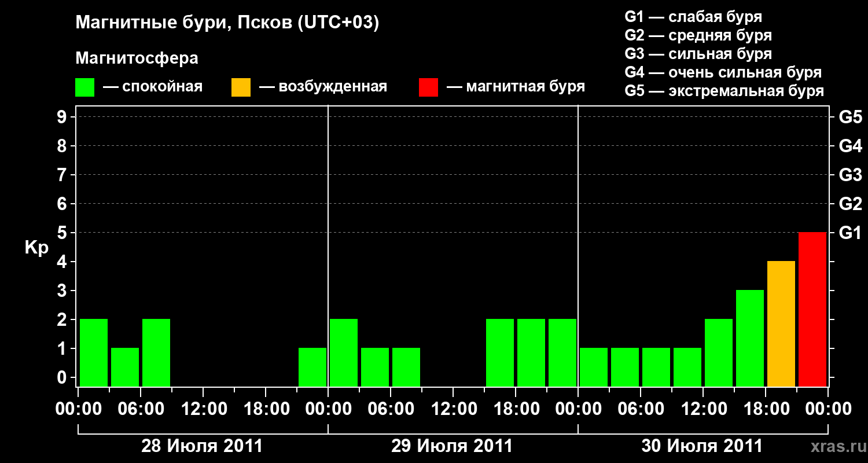The width and height of the screenshot is (868, 463).
Task: Click the red Kp 5 storm bar
Action: point(812,309)
